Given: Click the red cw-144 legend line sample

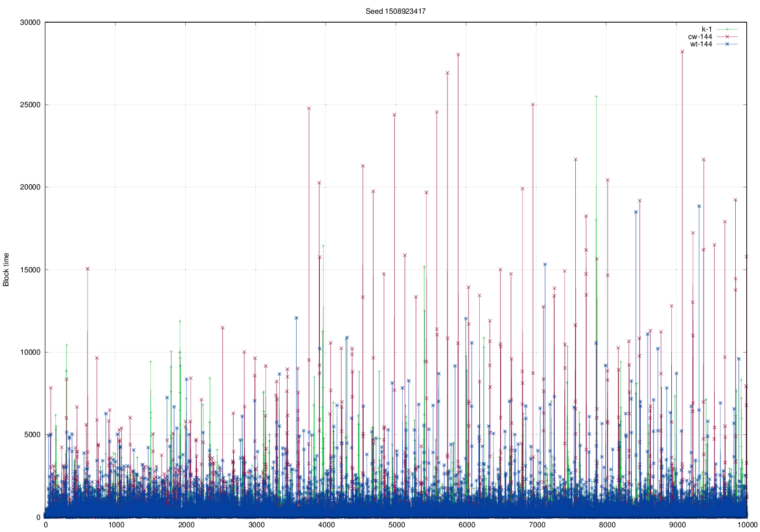Looking at the screenshot, I should (727, 36).
